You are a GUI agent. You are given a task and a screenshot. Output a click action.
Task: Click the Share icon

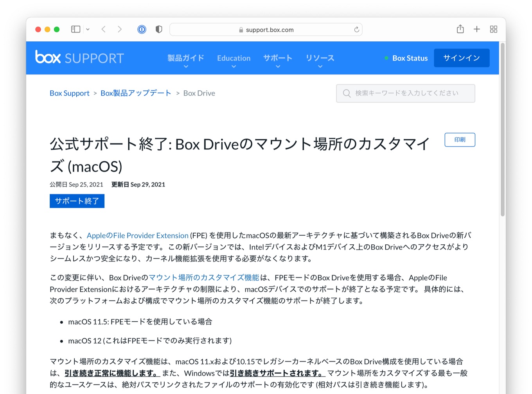pyautogui.click(x=460, y=29)
